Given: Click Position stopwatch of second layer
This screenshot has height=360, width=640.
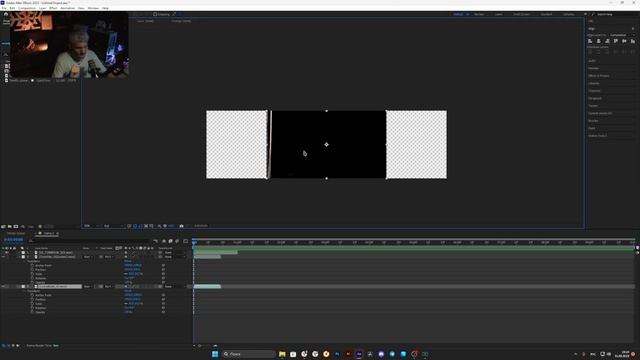Looking at the screenshot, I should pyautogui.click(x=32, y=270).
